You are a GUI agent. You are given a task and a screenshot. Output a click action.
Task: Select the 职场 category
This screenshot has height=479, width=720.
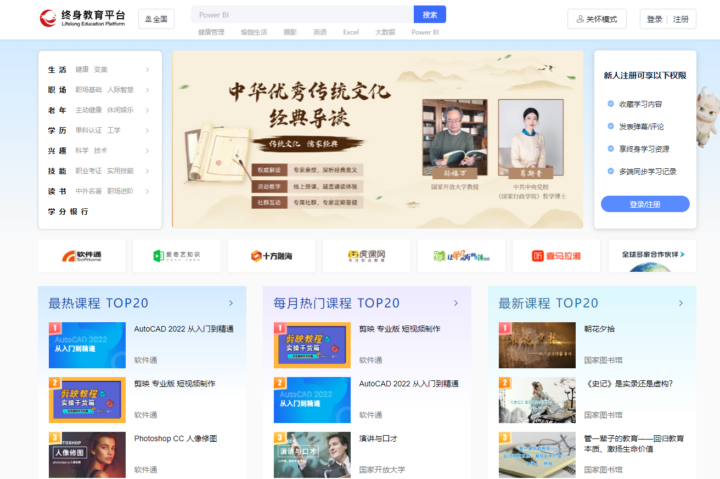57,90
